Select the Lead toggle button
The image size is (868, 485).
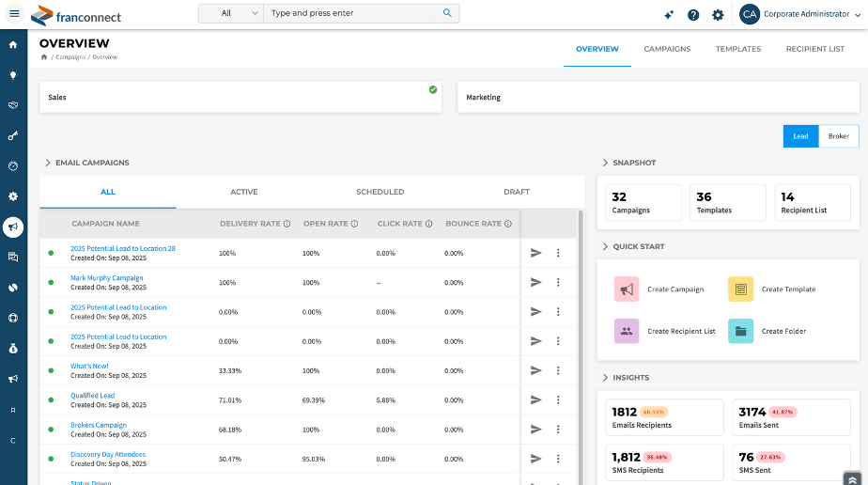click(x=800, y=136)
